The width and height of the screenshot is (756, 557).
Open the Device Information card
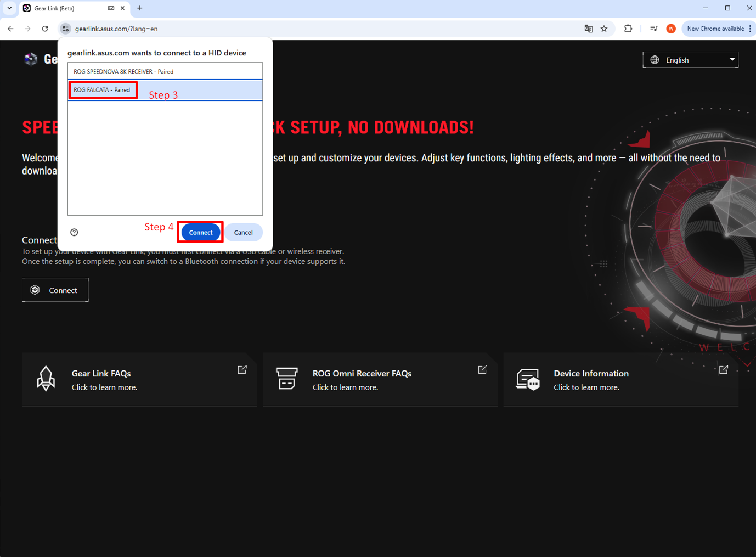(621, 379)
